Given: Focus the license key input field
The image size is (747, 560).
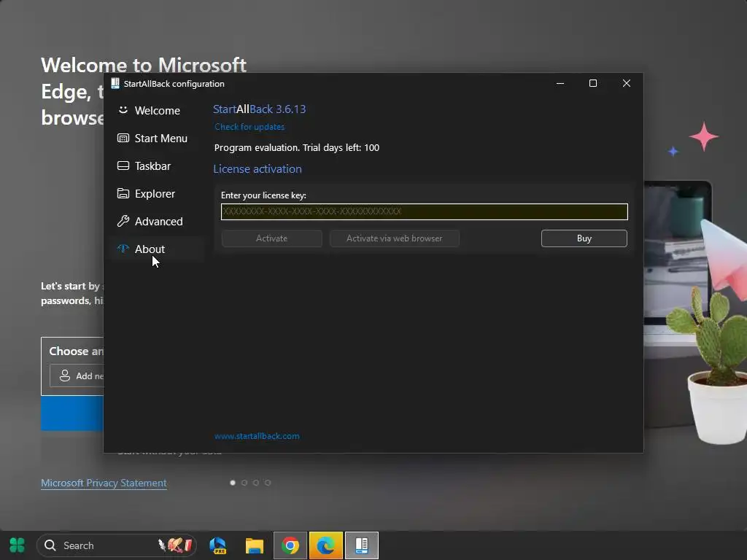Looking at the screenshot, I should click(x=424, y=211).
